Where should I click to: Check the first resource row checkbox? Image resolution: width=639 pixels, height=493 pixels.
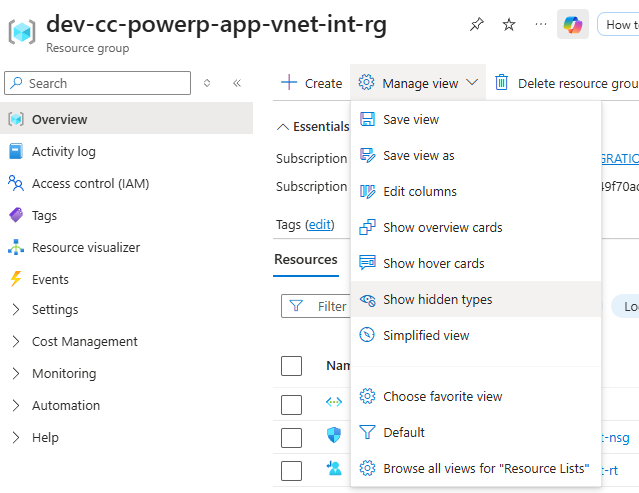click(291, 404)
